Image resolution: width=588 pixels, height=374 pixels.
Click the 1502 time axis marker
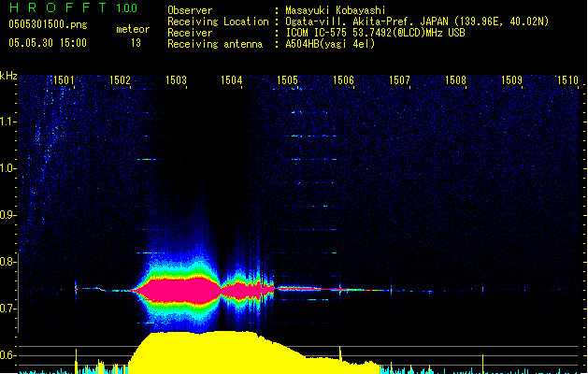(x=120, y=80)
